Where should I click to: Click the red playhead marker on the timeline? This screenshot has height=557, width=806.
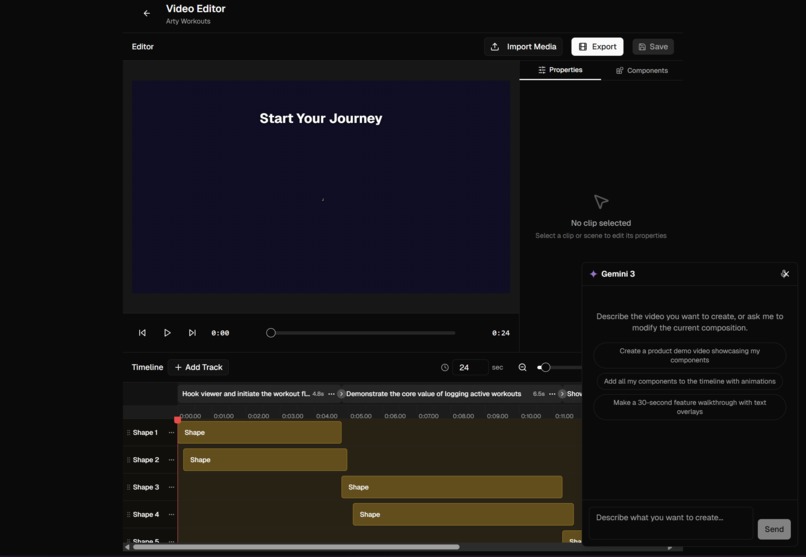pyautogui.click(x=177, y=420)
